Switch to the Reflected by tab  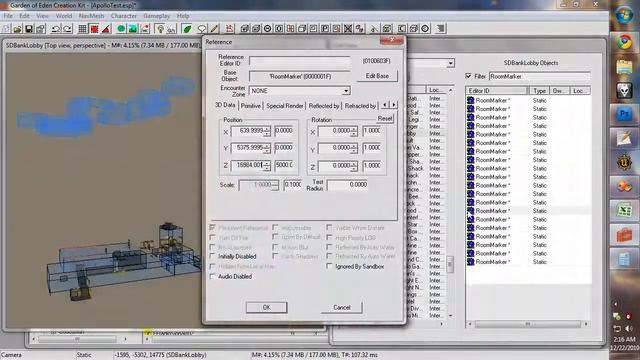(324, 106)
